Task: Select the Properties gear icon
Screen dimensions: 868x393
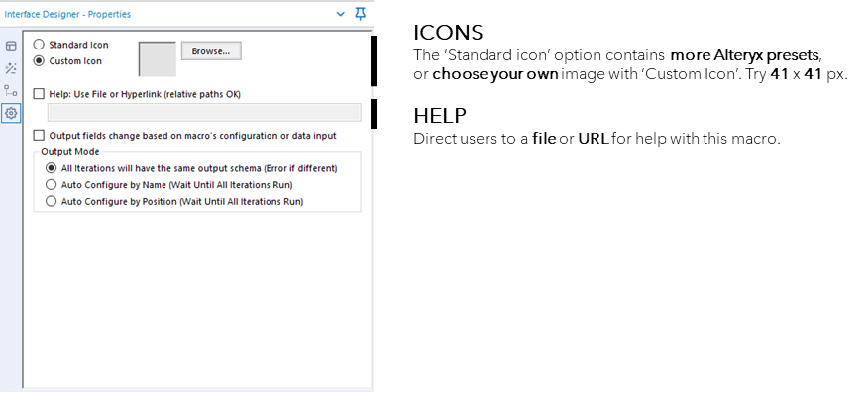Action: click(11, 113)
